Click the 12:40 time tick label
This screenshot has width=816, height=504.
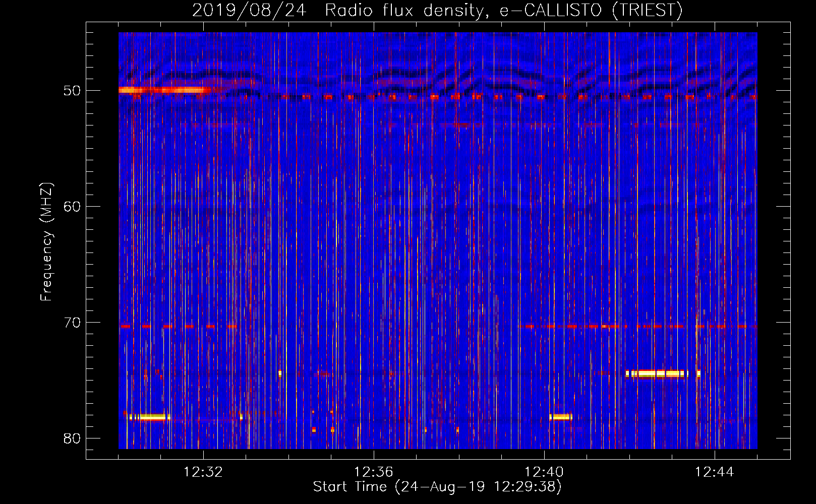[x=544, y=472]
